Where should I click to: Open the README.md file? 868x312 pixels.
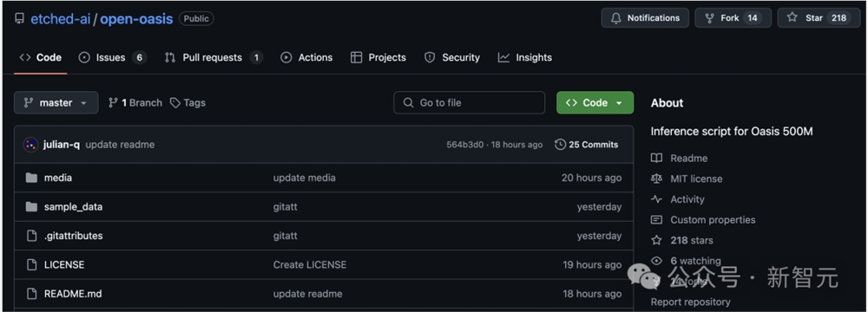[x=73, y=294]
